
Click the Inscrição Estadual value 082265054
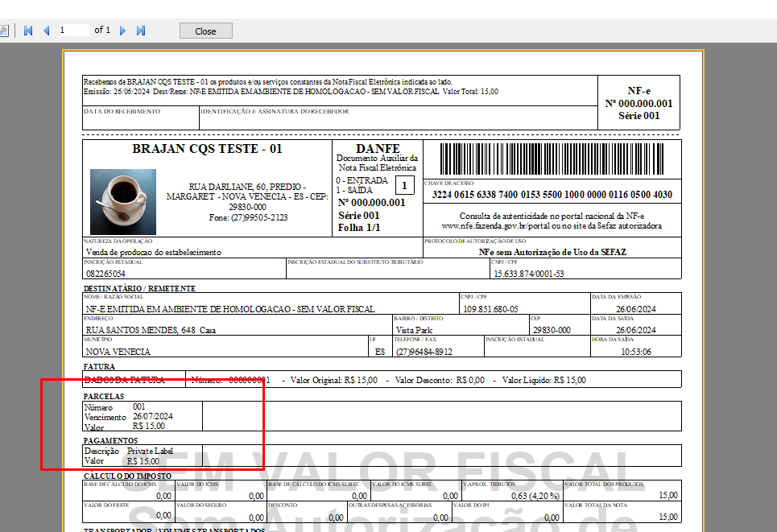pyautogui.click(x=105, y=274)
